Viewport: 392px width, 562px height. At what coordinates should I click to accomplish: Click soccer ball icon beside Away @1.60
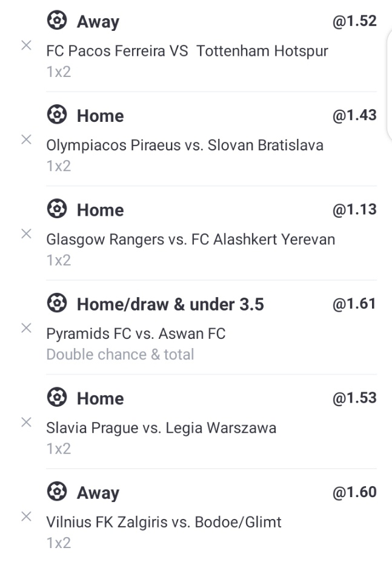pyautogui.click(x=56, y=492)
